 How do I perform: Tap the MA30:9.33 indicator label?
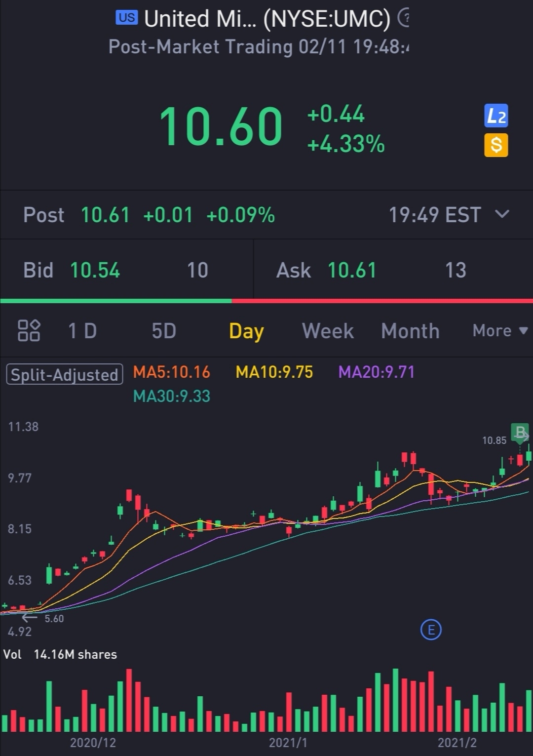pos(172,396)
